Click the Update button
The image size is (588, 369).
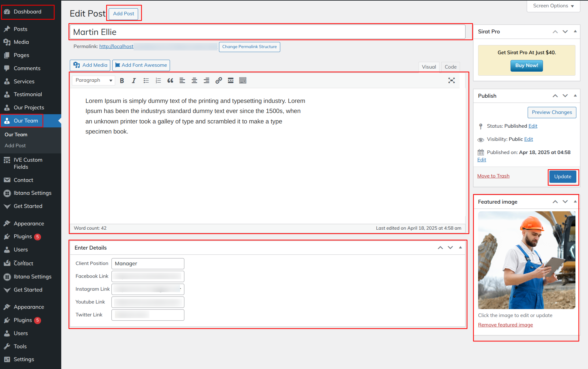(563, 177)
